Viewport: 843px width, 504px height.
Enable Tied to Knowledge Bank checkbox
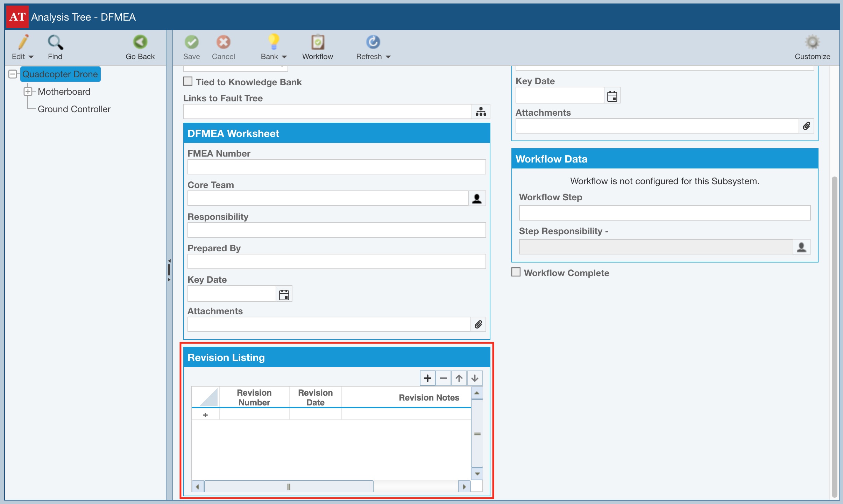pyautogui.click(x=188, y=81)
